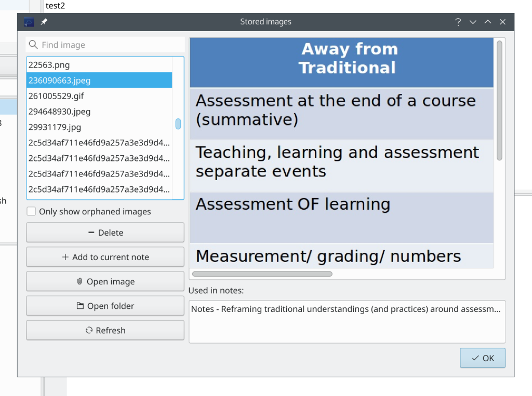Enable Only show orphaned images checkbox
Image resolution: width=532 pixels, height=396 pixels.
click(x=32, y=212)
